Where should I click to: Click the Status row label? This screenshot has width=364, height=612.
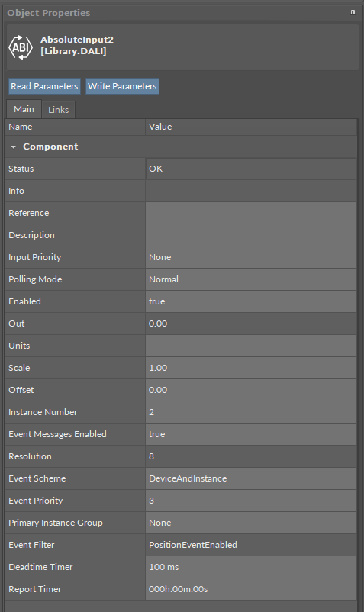21,169
